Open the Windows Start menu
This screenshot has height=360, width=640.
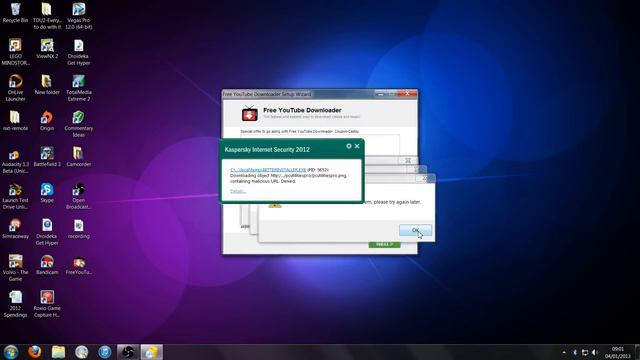11,352
